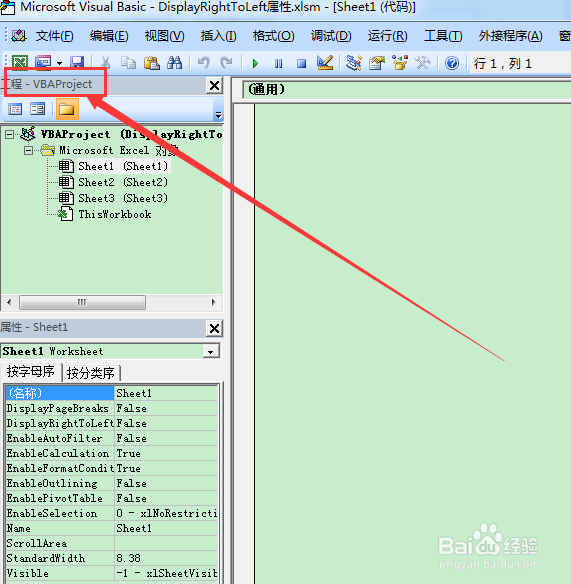Click the Visible xlSheetVisible value

pos(166,573)
